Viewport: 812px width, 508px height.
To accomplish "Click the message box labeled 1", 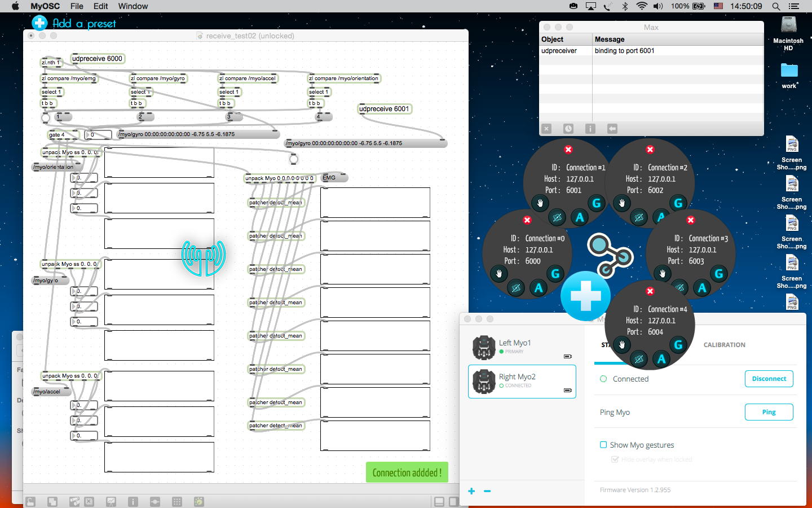I will coord(64,117).
